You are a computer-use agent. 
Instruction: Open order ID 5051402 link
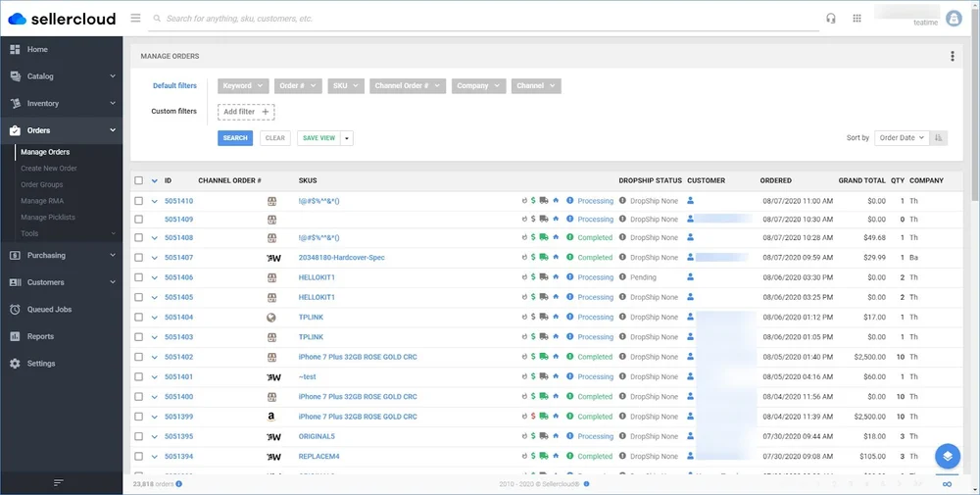click(x=178, y=357)
